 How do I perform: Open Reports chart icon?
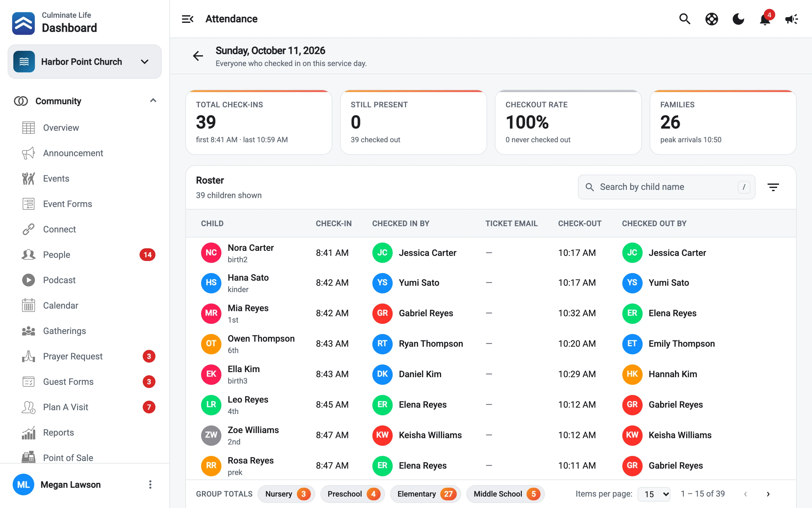[29, 432]
